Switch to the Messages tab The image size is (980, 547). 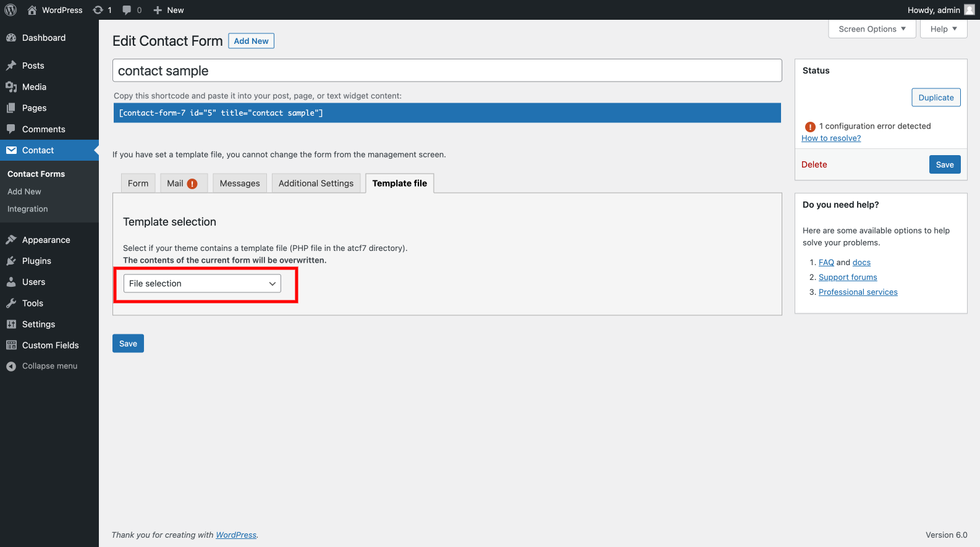240,184
